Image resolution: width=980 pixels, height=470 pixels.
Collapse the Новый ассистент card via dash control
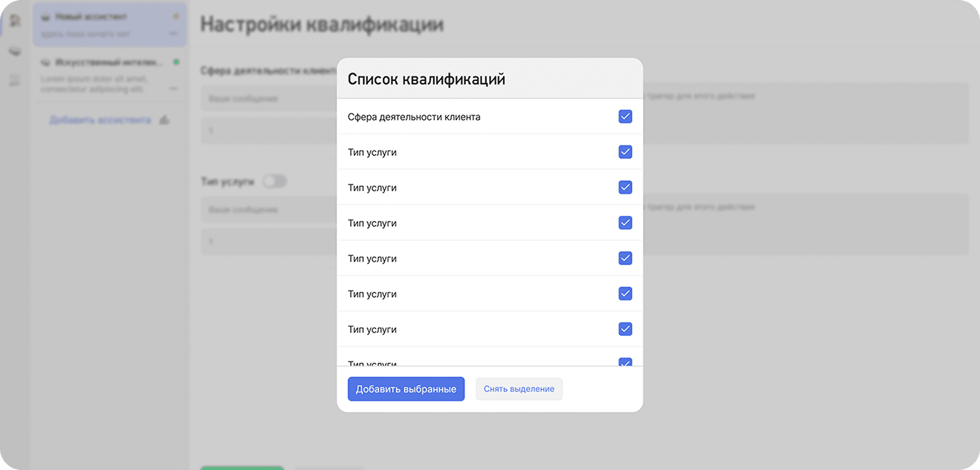click(174, 34)
